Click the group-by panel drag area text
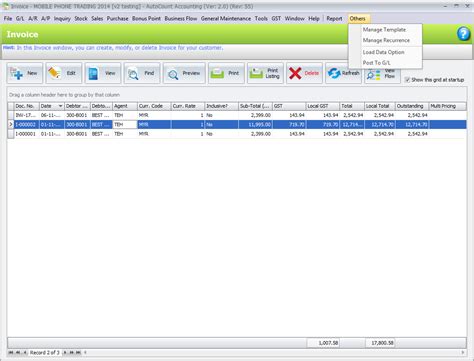 pyautogui.click(x=64, y=95)
